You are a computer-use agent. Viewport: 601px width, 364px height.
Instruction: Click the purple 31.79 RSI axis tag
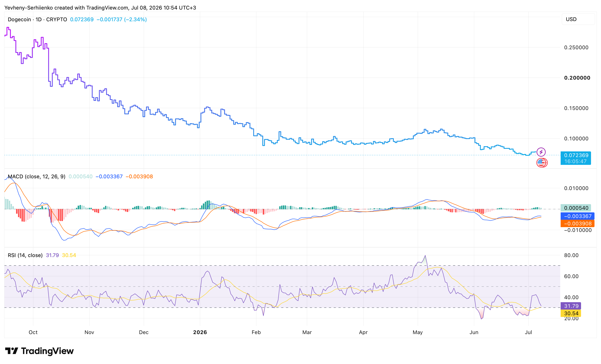point(571,306)
